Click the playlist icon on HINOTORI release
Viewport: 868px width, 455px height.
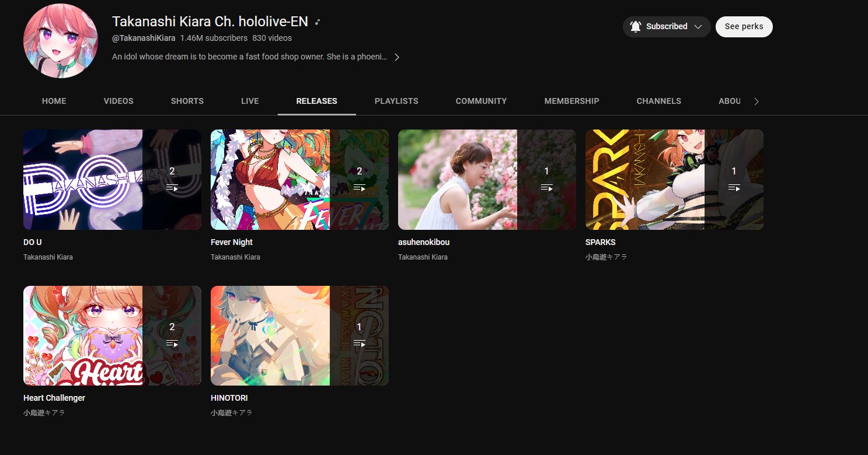[360, 344]
